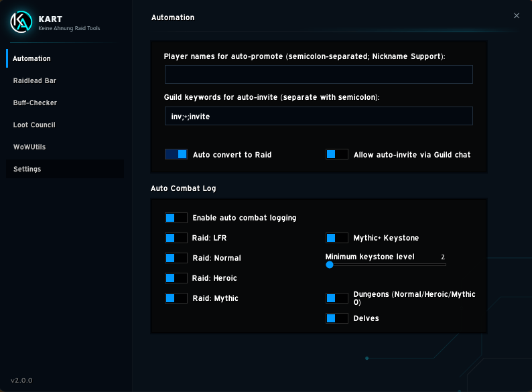
Task: Open the Buff-Checker section
Action: (x=65, y=103)
